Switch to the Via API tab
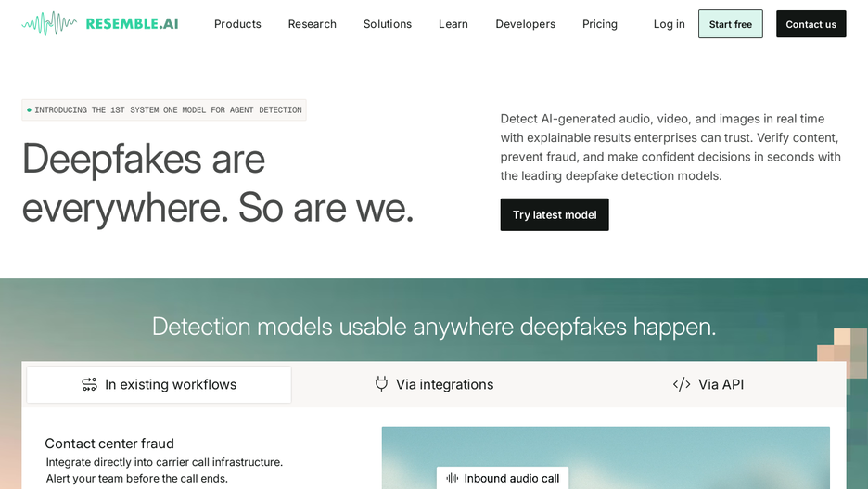Viewport: 868px width, 489px height. [x=708, y=384]
